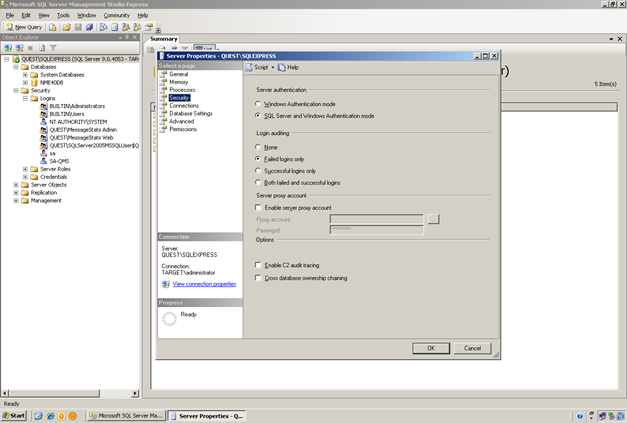Image resolution: width=627 pixels, height=423 pixels.
Task: Click the Internet Explorer quick launch icon
Action: 50,416
